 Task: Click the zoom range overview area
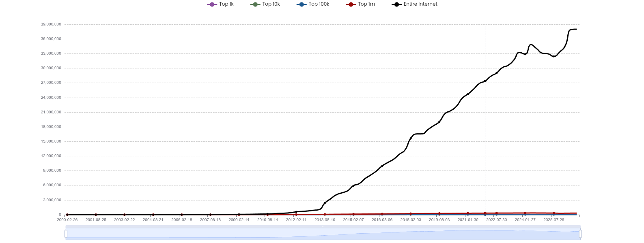pos(323,234)
